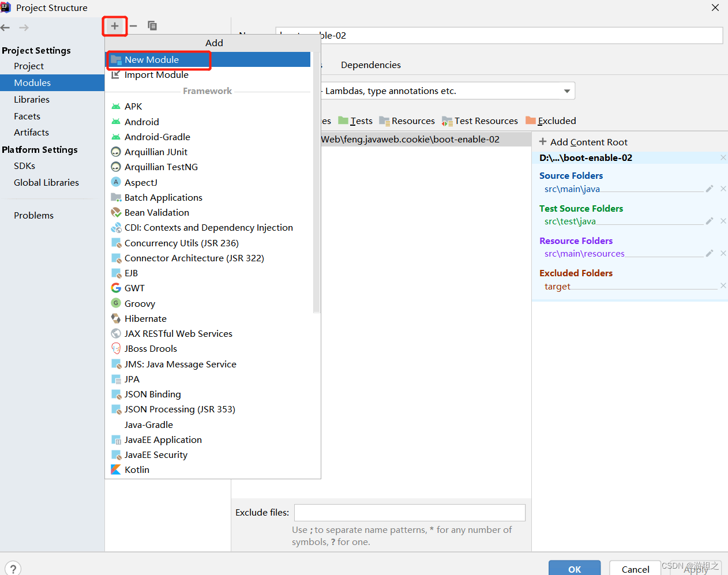Mark folder as Test Resources
Viewport: 728px width, 575px height.
pyautogui.click(x=480, y=121)
